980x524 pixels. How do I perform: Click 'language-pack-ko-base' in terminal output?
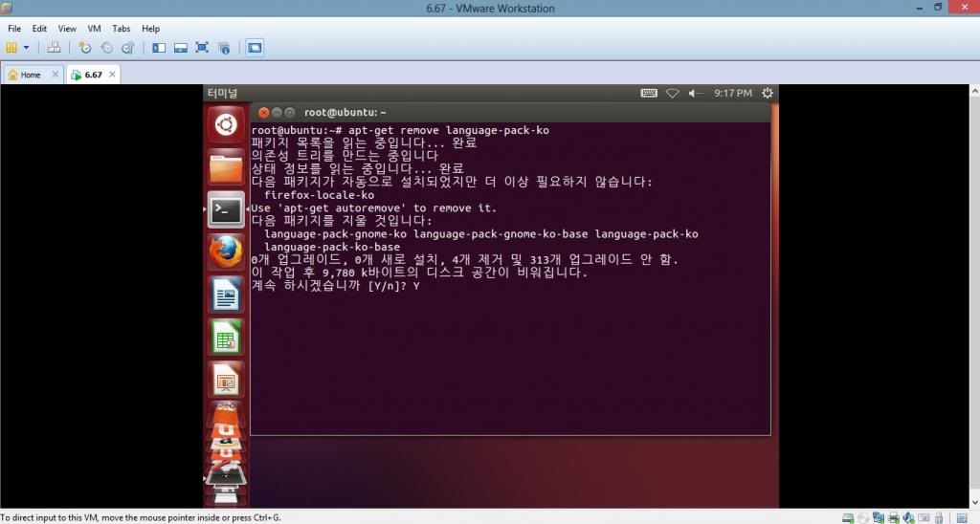pos(332,247)
